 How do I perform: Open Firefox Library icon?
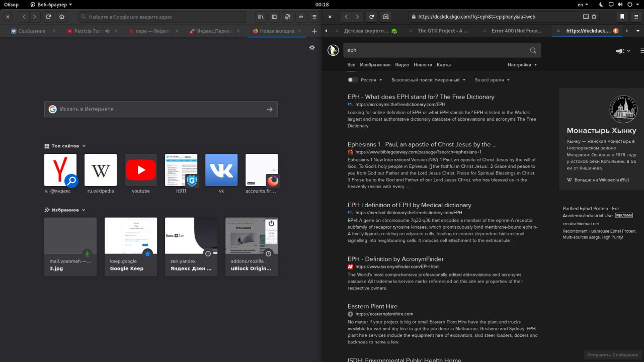click(x=261, y=17)
